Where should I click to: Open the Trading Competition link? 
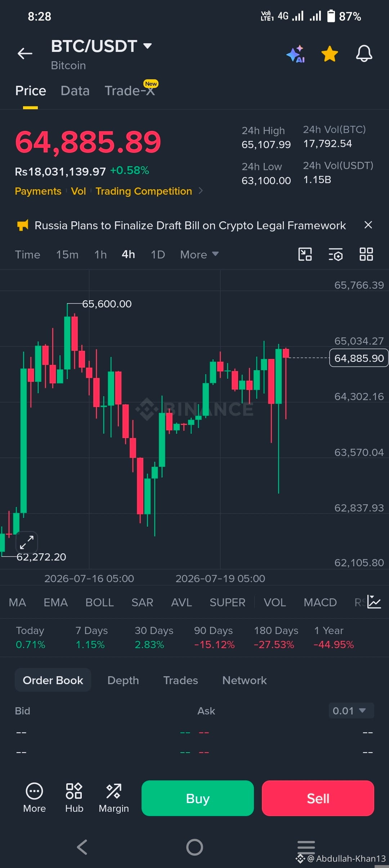pos(144,191)
